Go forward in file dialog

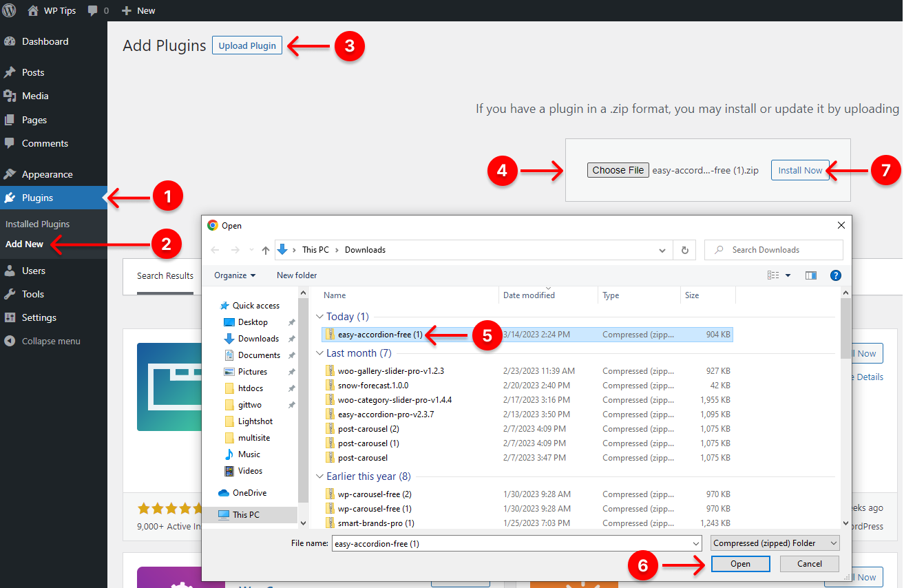235,250
